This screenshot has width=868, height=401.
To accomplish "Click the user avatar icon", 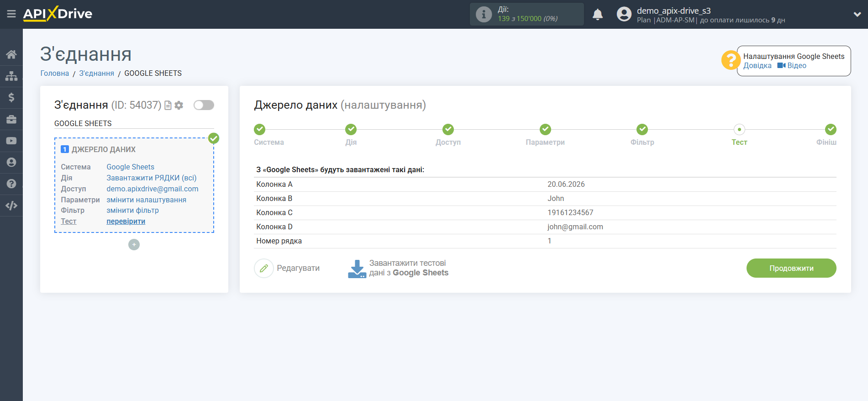I will click(x=624, y=14).
